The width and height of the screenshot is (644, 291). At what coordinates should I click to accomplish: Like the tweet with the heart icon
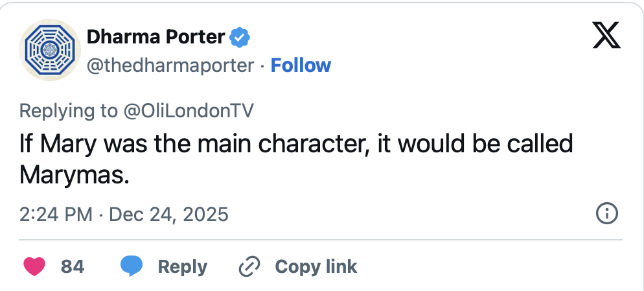point(34,266)
